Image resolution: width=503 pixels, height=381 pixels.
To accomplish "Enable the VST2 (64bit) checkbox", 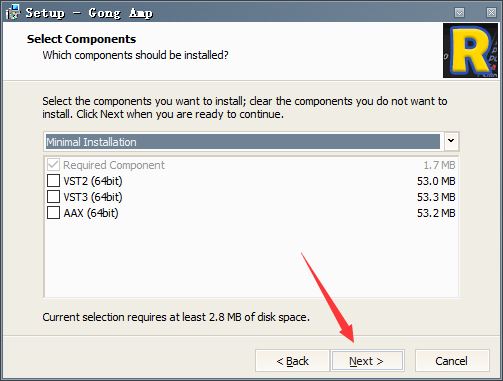I will click(x=53, y=181).
